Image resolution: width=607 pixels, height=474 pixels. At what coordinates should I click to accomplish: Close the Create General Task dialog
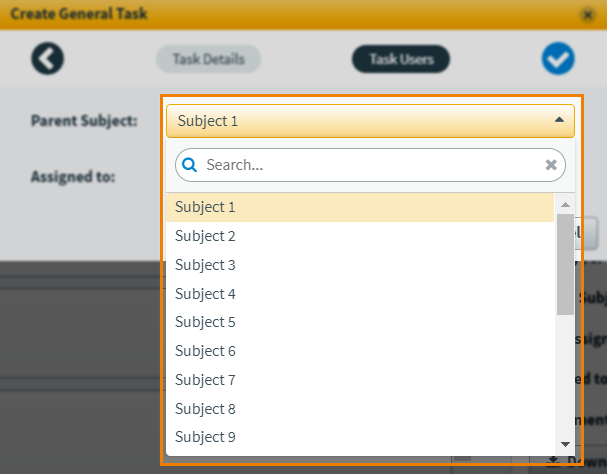point(588,15)
